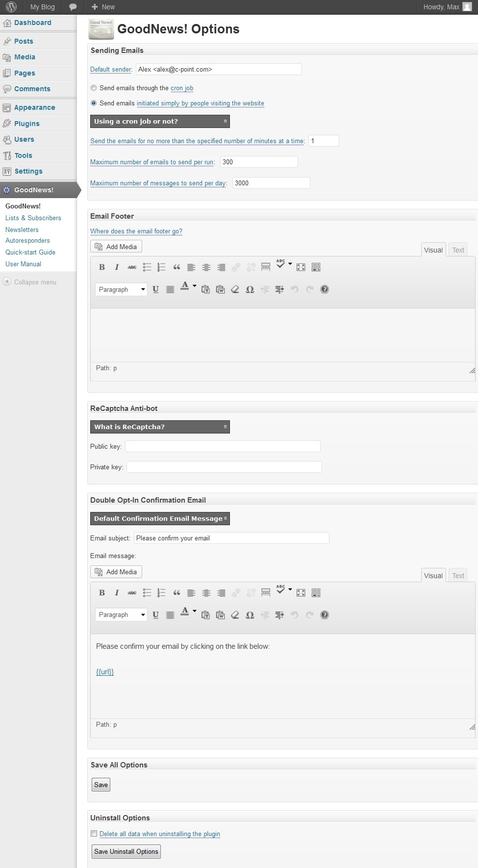Open Paragraph format dropdown in Email Footer editor
The image size is (478, 868).
coord(121,289)
